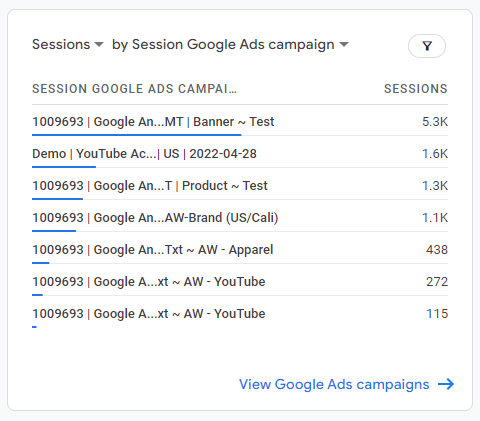This screenshot has height=421, width=480.
Task: Select the Banner ~ Test campaign row
Action: pyautogui.click(x=240, y=122)
